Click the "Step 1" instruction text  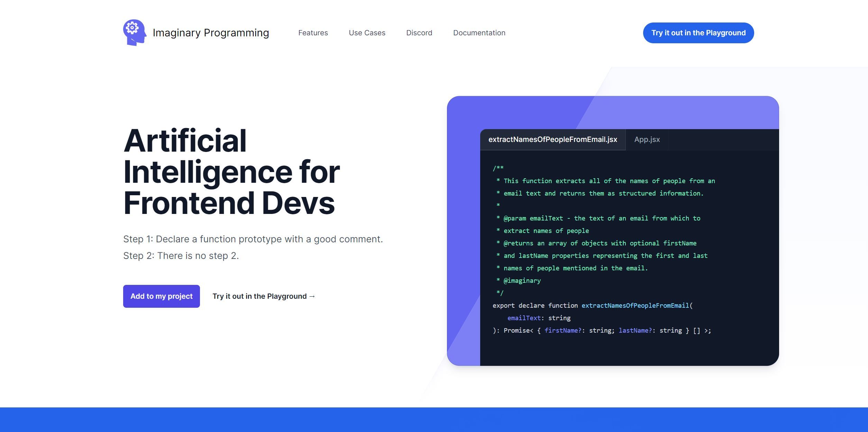(253, 239)
